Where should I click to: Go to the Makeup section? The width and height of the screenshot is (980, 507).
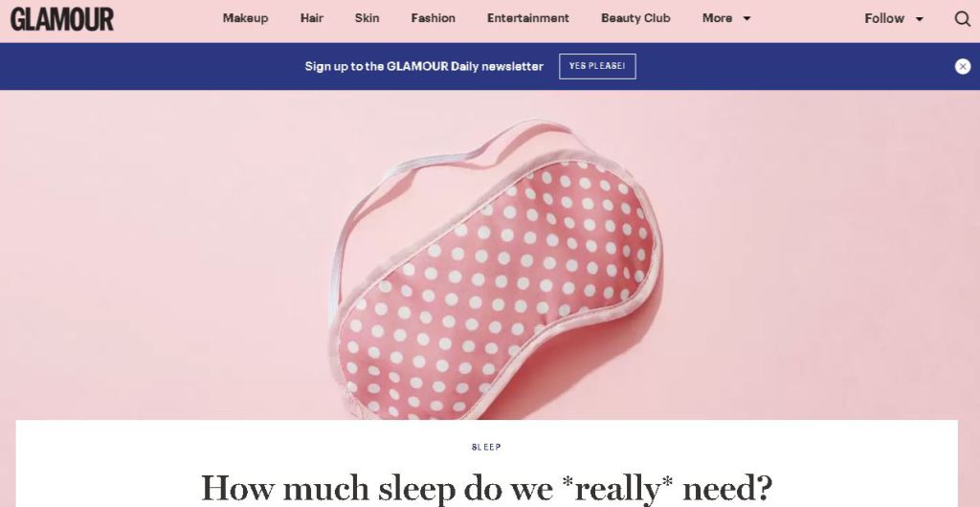[245, 18]
